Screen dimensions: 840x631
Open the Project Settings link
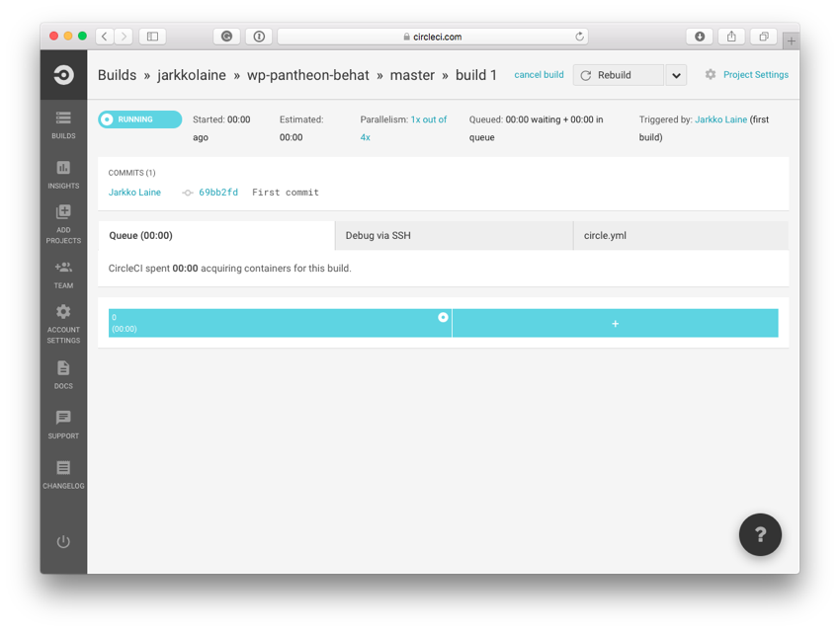pos(755,74)
